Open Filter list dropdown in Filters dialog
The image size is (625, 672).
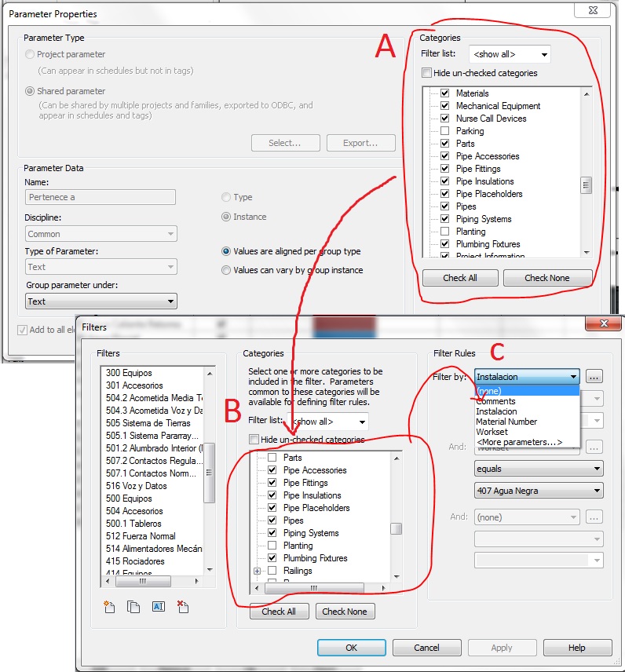click(x=329, y=422)
